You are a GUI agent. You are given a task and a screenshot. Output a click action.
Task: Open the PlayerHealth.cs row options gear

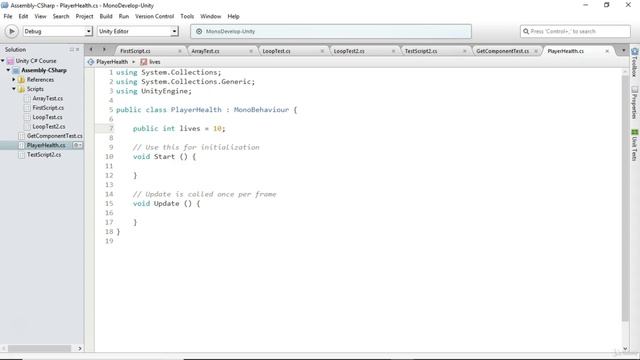pos(78,145)
